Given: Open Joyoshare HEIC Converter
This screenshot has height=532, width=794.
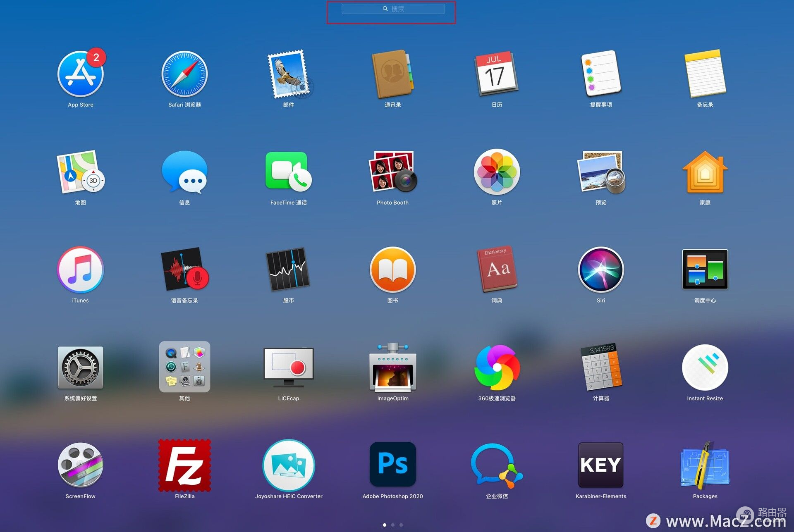Looking at the screenshot, I should coord(289,465).
